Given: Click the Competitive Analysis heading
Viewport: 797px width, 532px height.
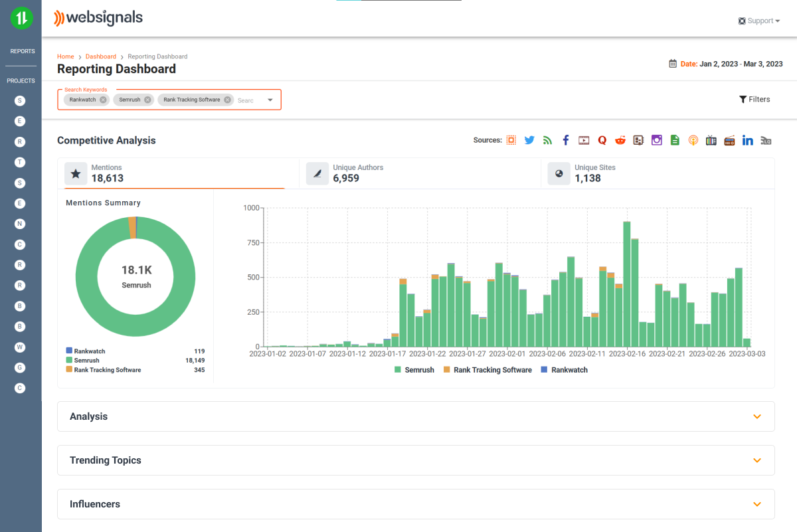Looking at the screenshot, I should pos(106,140).
